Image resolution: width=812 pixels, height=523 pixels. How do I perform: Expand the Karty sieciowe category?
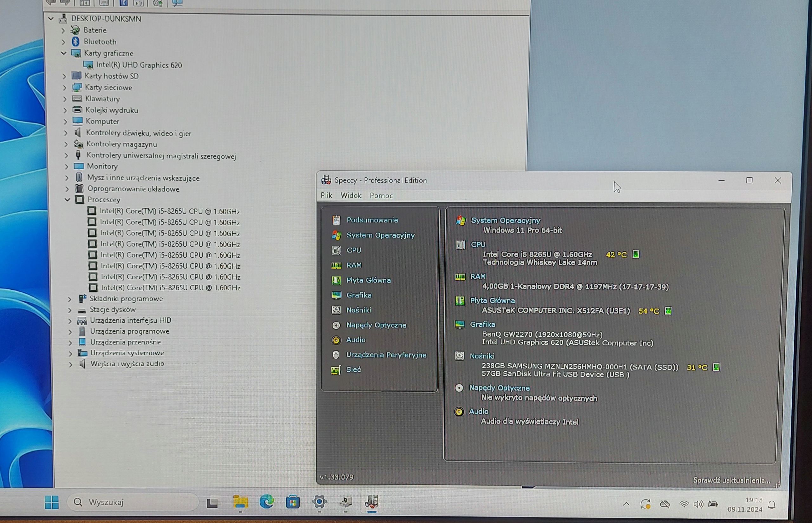[x=64, y=88]
